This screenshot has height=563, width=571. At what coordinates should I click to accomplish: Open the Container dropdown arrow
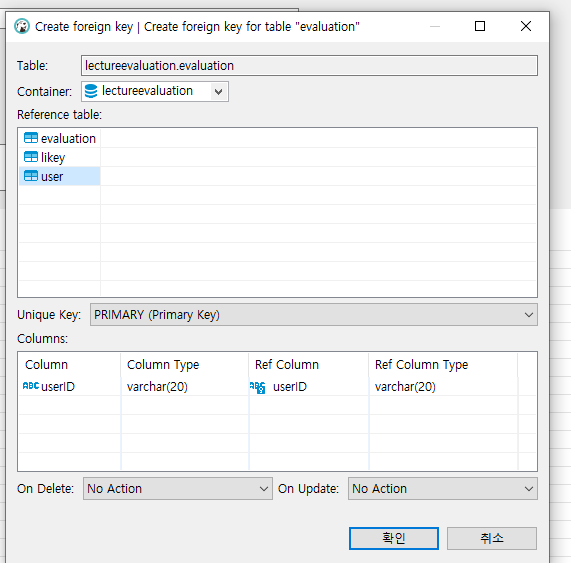tap(218, 92)
